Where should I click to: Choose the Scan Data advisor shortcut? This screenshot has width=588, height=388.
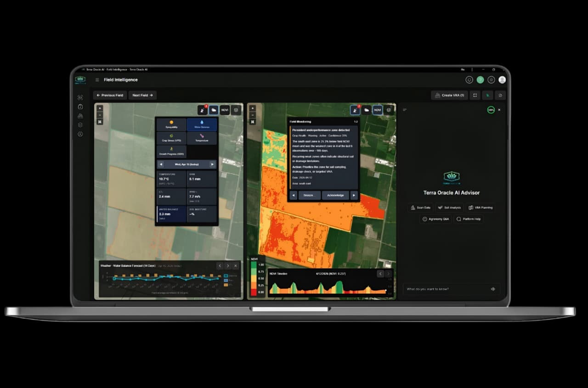[420, 208]
